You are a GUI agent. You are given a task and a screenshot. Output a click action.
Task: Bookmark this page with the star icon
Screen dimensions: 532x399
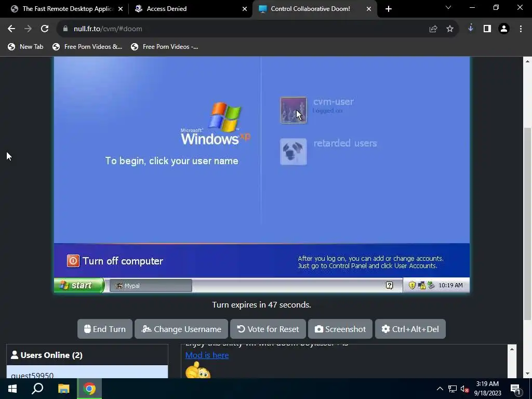(450, 29)
